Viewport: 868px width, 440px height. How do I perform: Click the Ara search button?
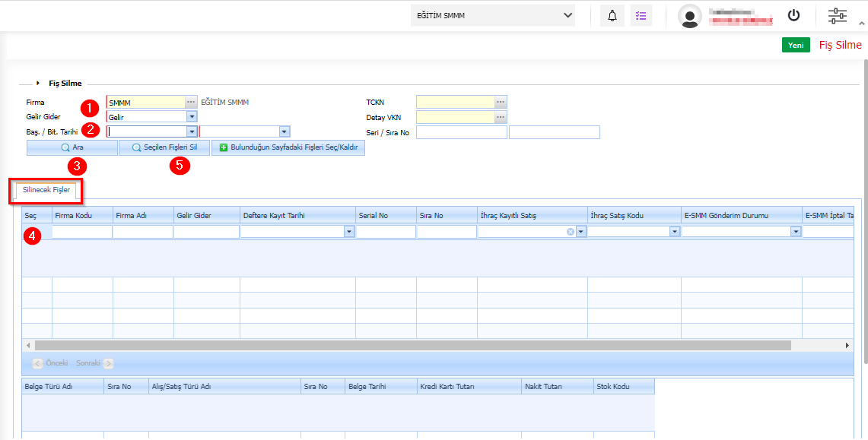tap(72, 148)
